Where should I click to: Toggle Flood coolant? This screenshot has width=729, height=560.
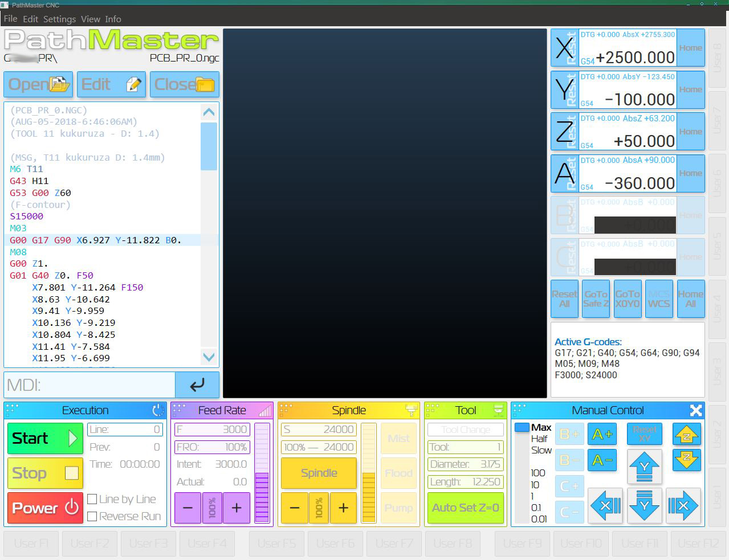[398, 473]
